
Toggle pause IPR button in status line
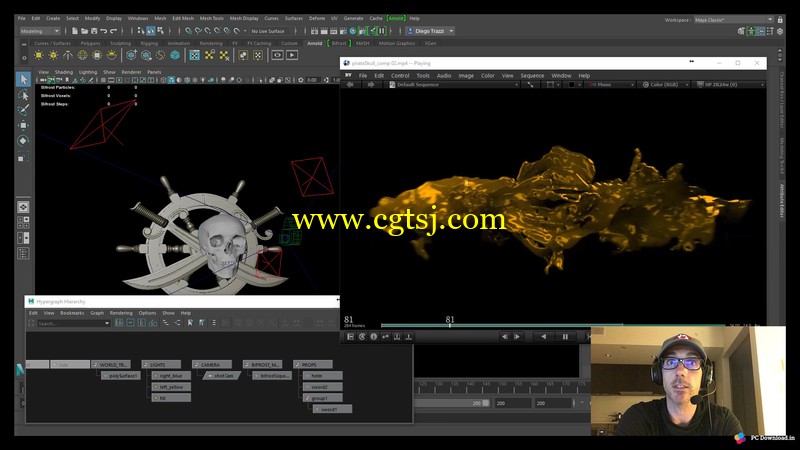coord(382,31)
